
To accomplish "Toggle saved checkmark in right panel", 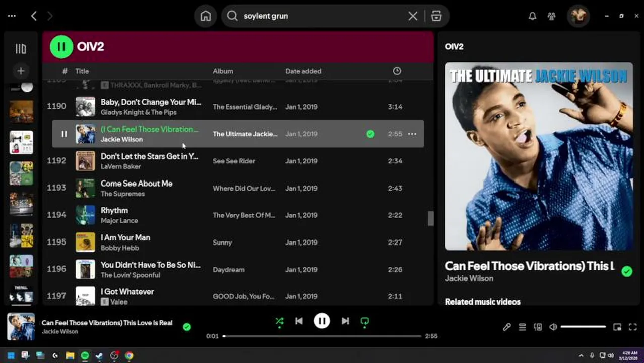I will (x=627, y=272).
